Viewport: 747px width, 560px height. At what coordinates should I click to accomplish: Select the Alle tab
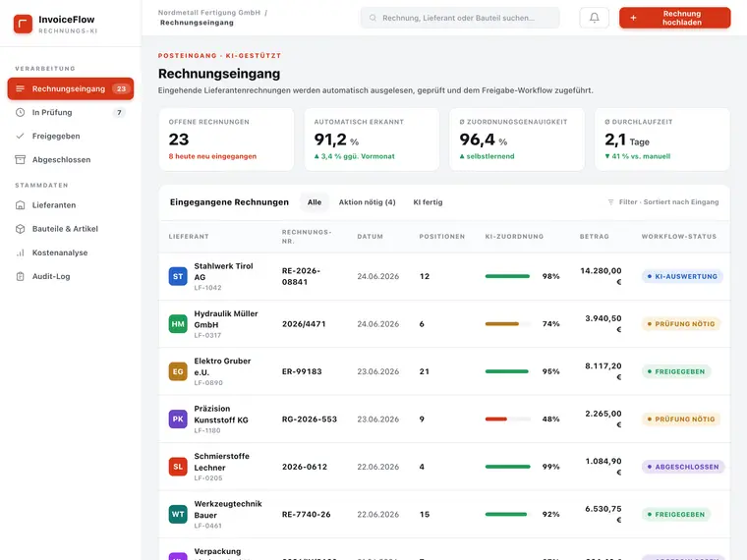click(314, 202)
